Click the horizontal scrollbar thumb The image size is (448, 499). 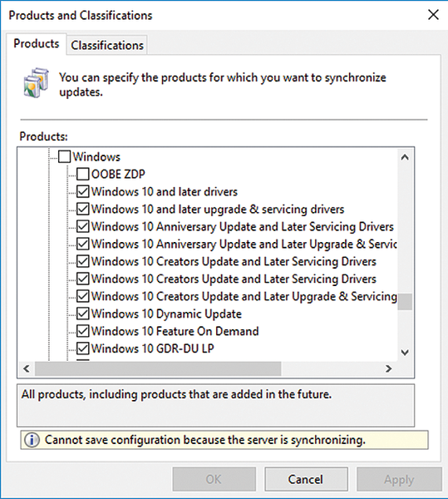click(x=158, y=368)
